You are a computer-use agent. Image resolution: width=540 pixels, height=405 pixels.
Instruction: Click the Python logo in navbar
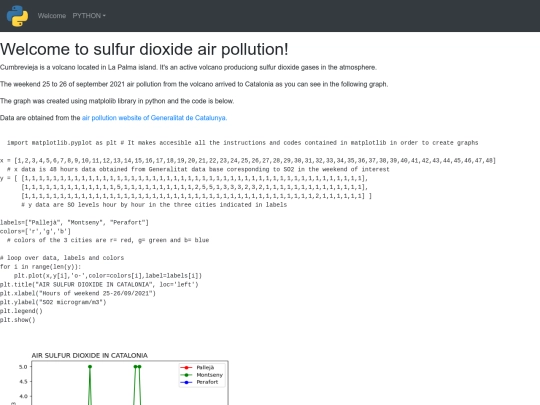(17, 16)
